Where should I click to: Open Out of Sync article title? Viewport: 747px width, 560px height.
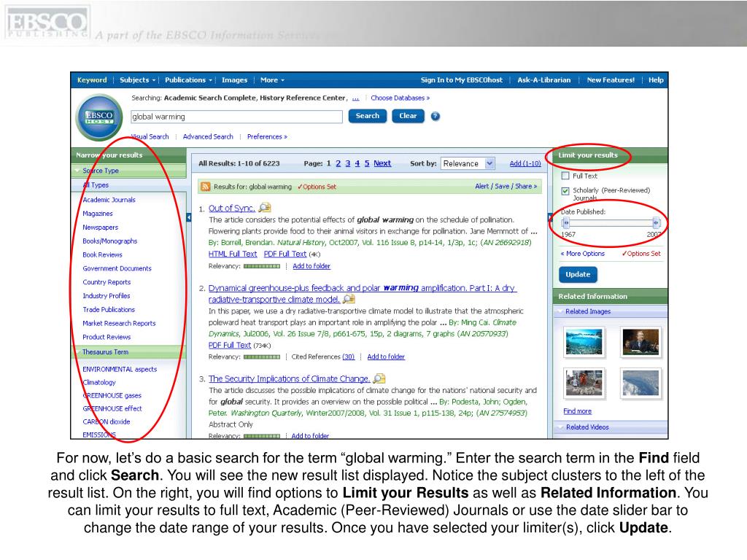click(x=231, y=208)
